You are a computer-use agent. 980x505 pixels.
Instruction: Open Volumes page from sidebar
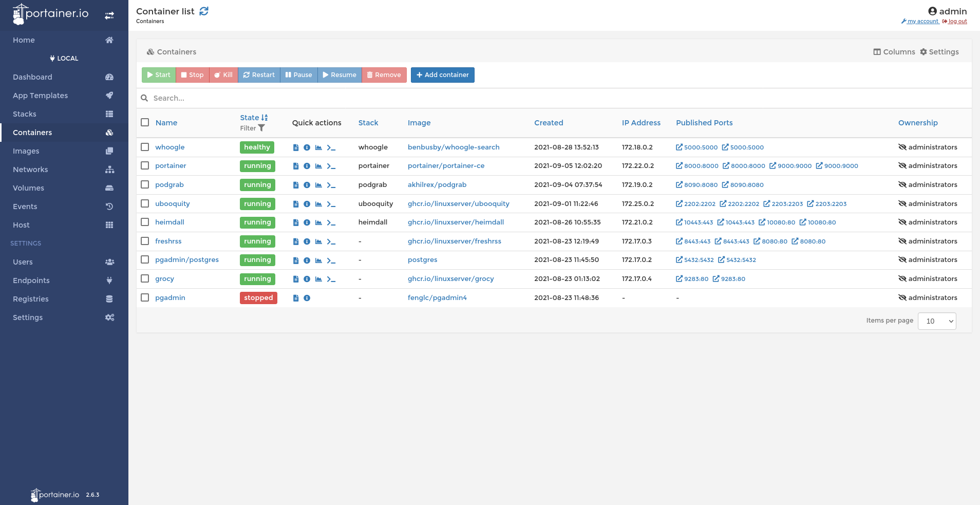point(64,188)
